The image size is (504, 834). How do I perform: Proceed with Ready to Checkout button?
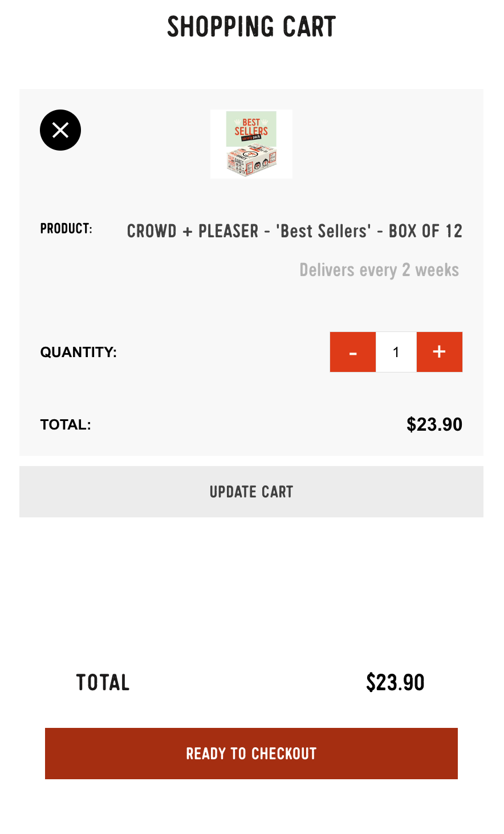(251, 754)
